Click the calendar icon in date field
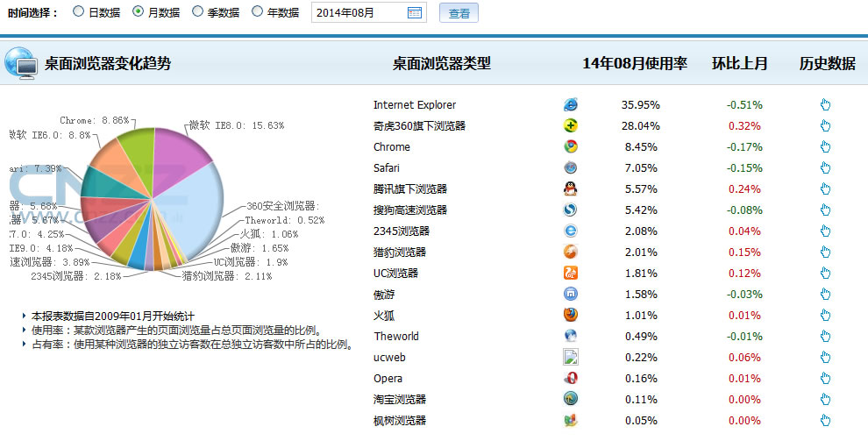 tap(415, 12)
